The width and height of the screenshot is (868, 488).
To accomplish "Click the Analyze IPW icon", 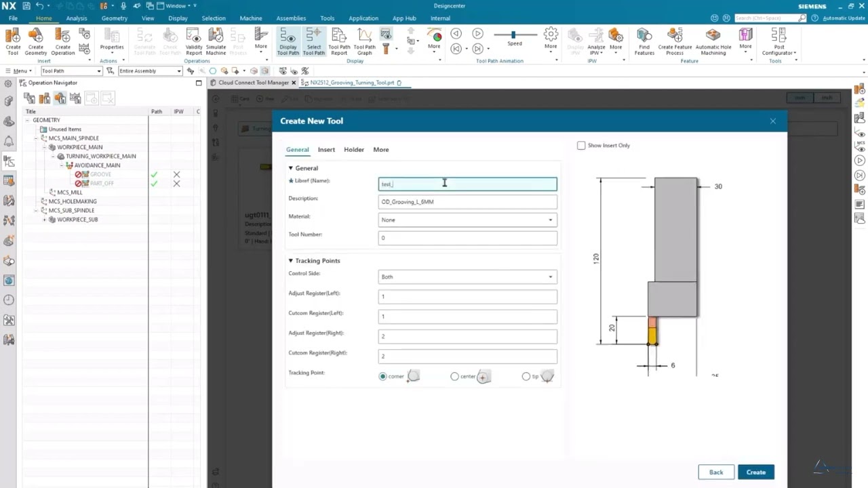I will 596,41.
